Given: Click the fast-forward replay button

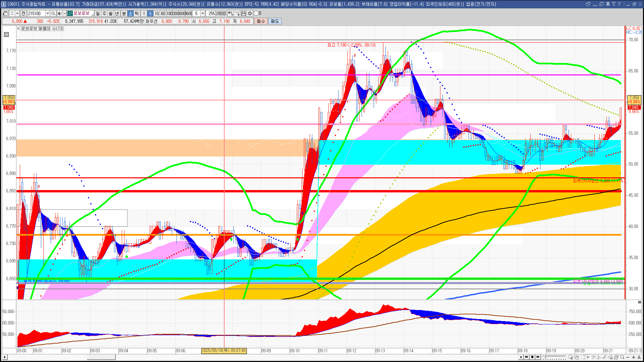Looking at the screenshot, I should point(538,357).
